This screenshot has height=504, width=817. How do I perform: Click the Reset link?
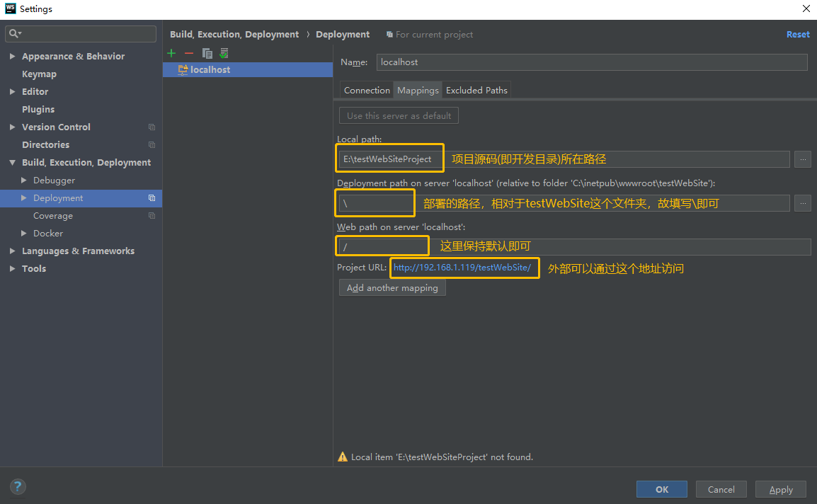tap(798, 35)
